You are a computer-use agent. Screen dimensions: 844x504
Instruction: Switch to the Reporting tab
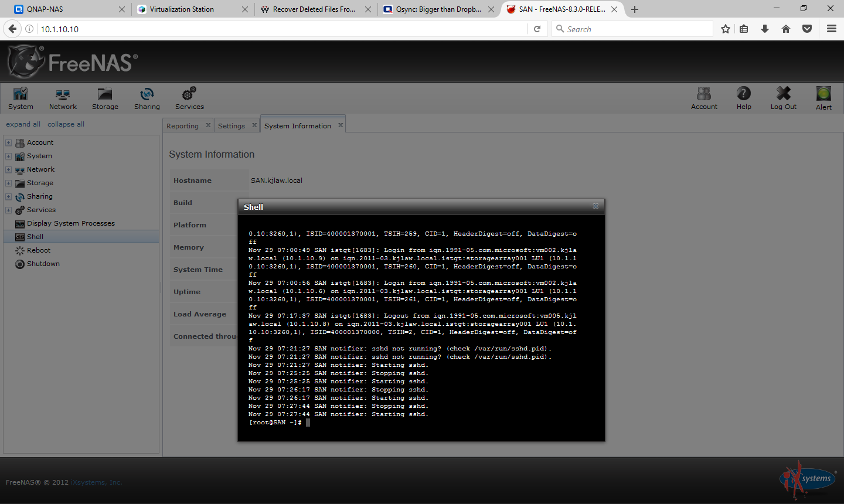(x=182, y=125)
